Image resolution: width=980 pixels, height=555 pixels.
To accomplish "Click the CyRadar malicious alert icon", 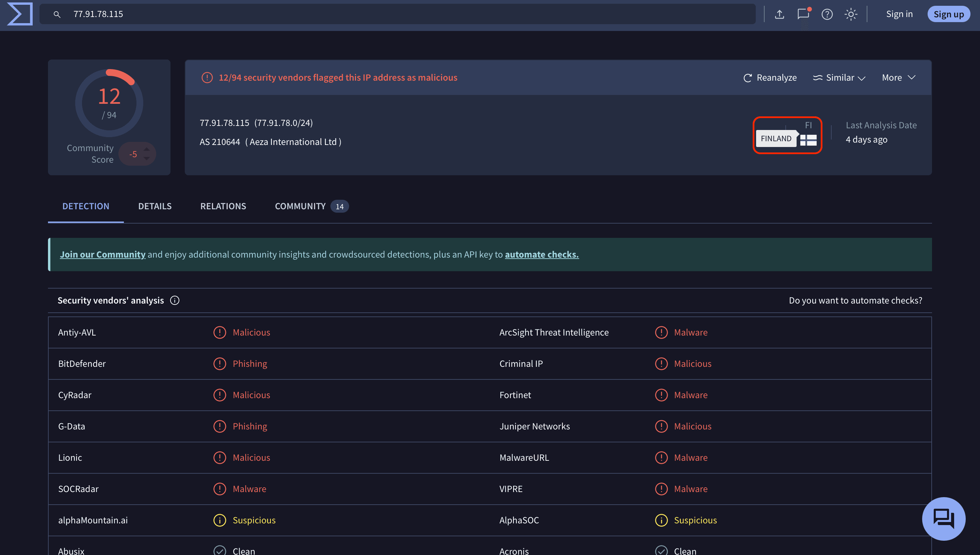I will click(x=219, y=395).
